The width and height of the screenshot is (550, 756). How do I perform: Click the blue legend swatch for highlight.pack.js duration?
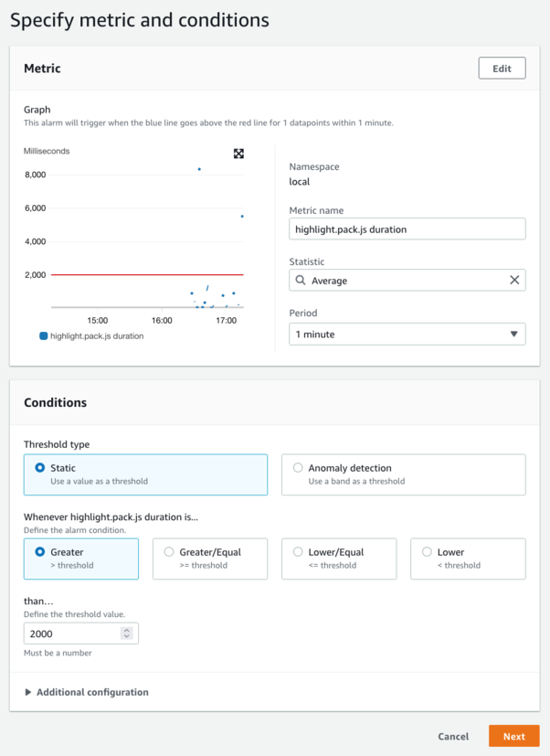pos(43,335)
